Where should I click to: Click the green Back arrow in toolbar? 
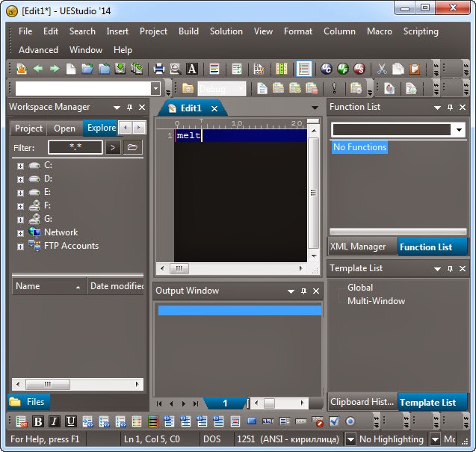pyautogui.click(x=38, y=69)
